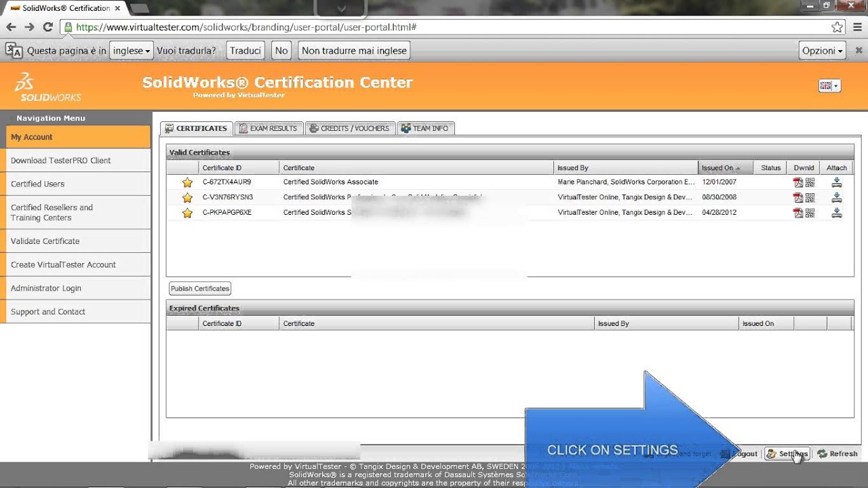Click the Traduci button
The height and width of the screenshot is (488, 868).
pyautogui.click(x=245, y=51)
